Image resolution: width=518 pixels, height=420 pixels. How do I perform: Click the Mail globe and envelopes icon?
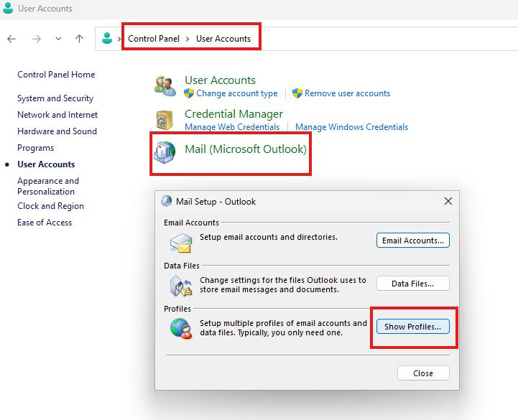165,152
